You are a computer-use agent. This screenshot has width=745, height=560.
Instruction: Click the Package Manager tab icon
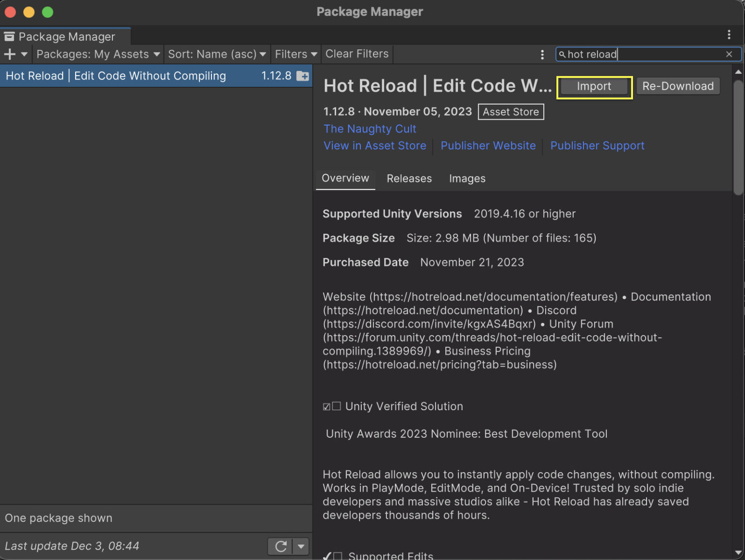point(9,36)
